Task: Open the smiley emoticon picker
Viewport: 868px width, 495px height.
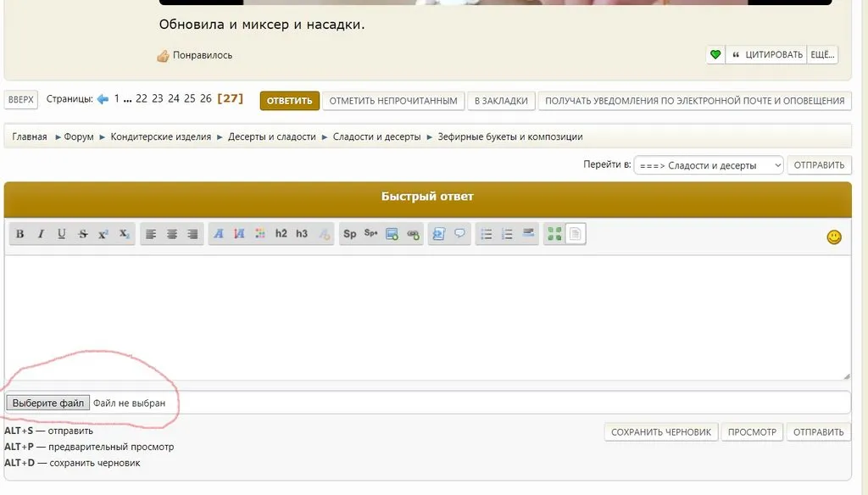Action: (834, 237)
